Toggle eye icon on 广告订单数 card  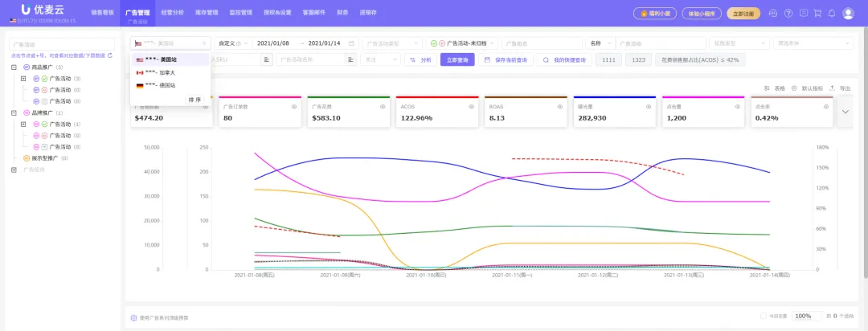tap(293, 106)
